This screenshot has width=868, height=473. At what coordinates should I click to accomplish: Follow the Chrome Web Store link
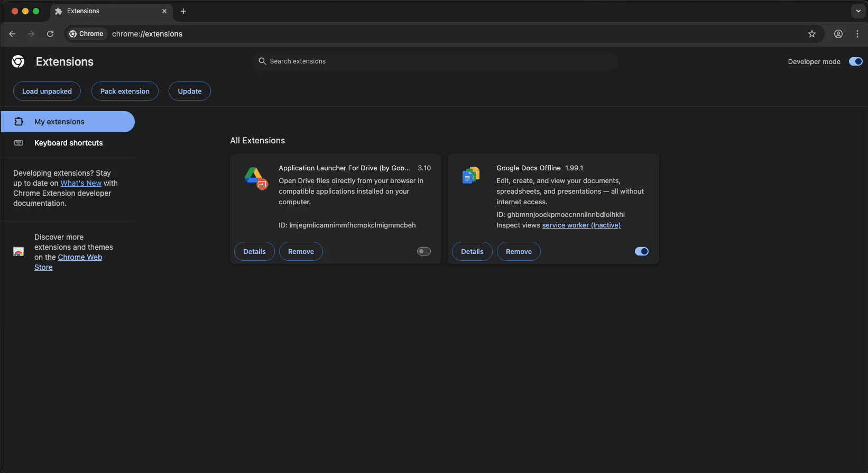click(x=68, y=262)
